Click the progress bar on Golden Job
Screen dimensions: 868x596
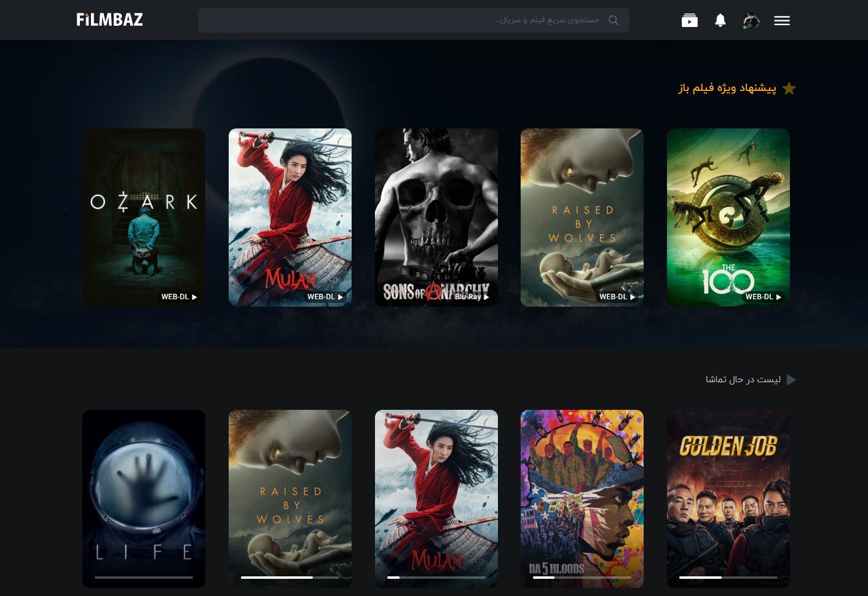(728, 578)
